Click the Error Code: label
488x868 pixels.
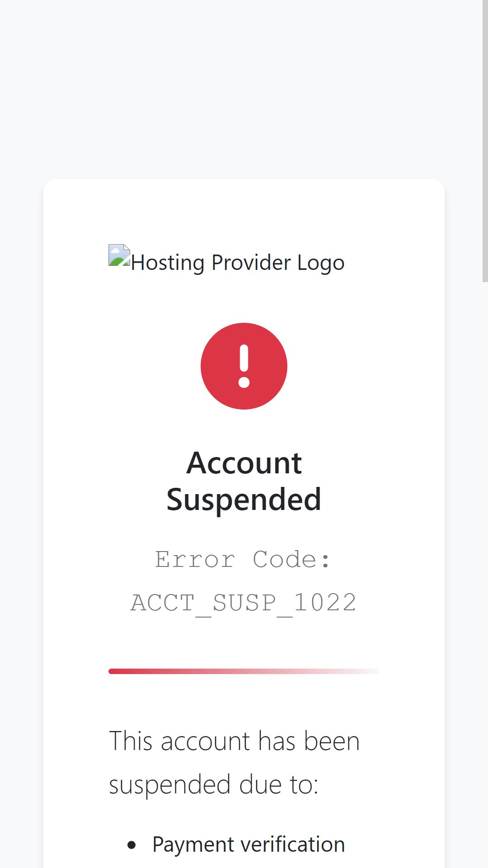click(x=243, y=560)
